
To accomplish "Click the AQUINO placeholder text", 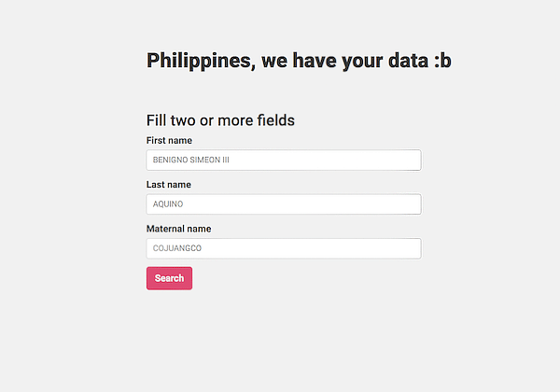I will [170, 204].
